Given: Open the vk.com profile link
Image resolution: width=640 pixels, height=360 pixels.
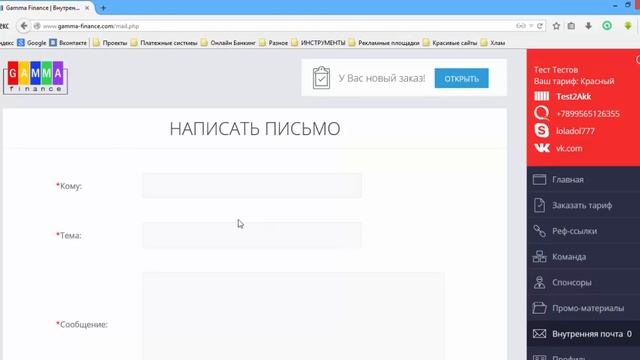Looking at the screenshot, I should tap(569, 148).
